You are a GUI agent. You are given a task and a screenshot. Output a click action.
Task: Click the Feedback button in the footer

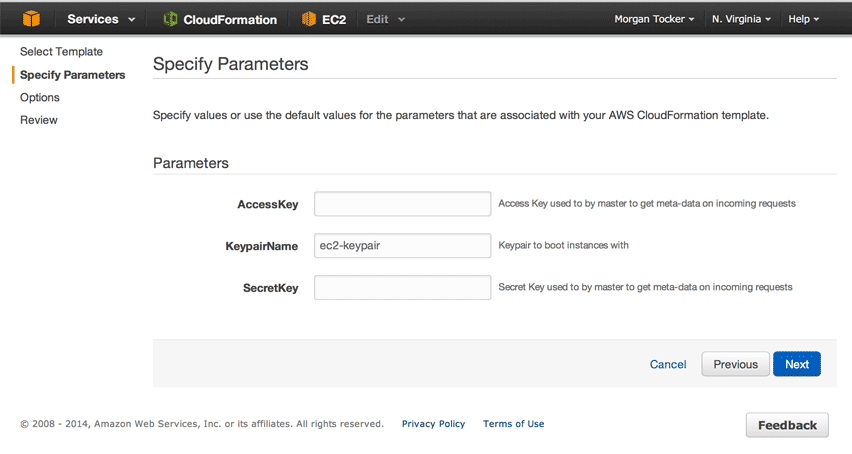click(x=787, y=425)
